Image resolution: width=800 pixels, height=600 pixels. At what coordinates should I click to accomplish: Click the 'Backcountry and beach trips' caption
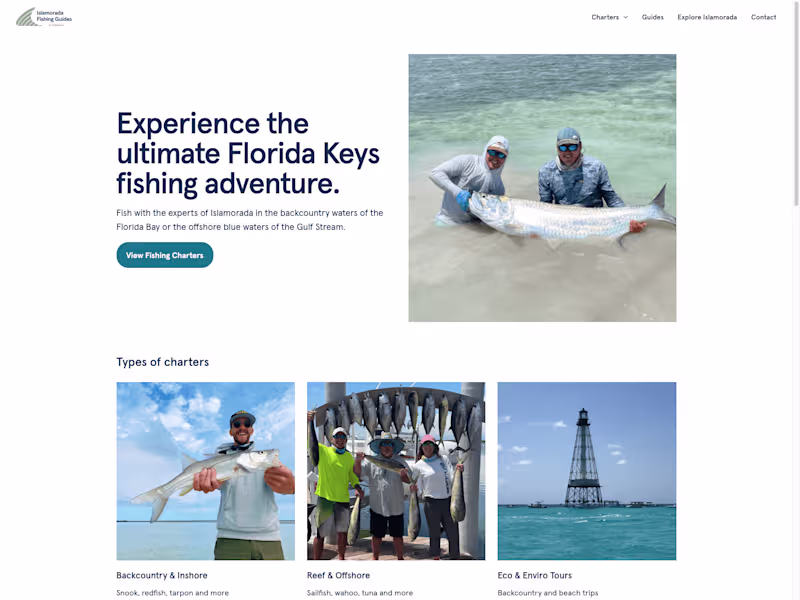tap(547, 593)
